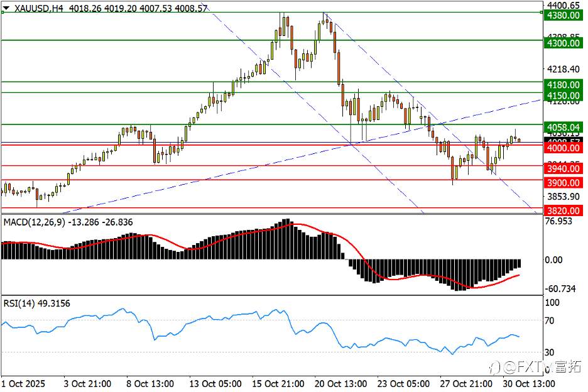Click the 30 Oct 13:00 time label
This screenshot has width=588, height=392.
[528, 384]
